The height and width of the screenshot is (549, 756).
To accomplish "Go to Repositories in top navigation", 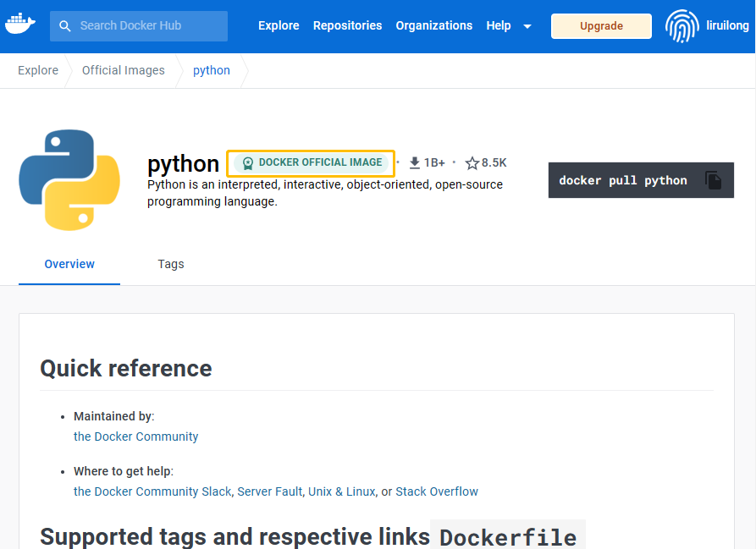I will 347,25.
